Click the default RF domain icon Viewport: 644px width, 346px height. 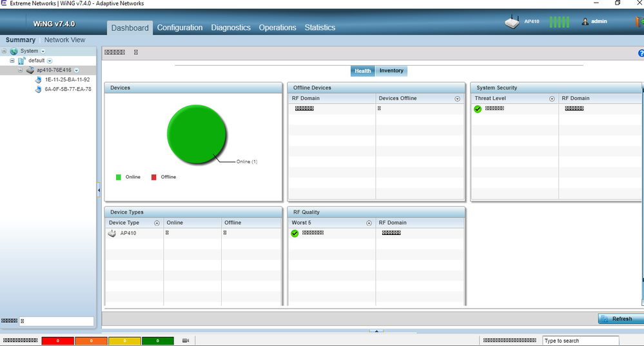click(22, 61)
